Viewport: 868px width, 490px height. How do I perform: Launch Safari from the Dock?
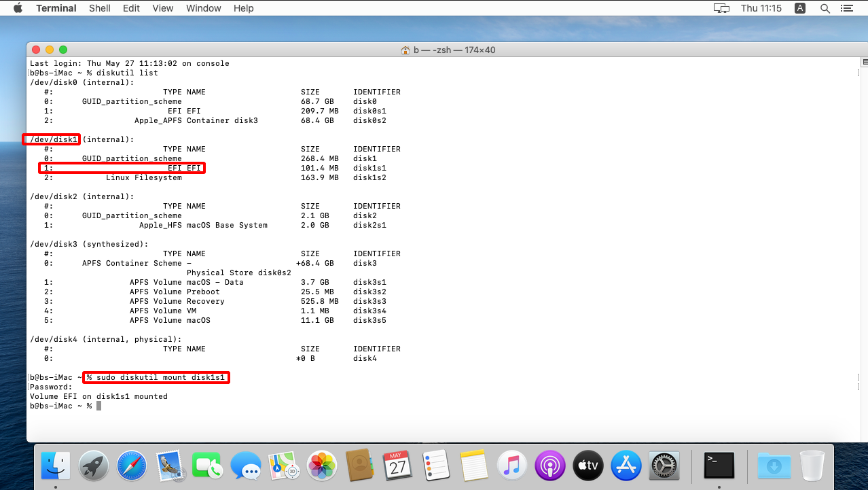point(132,466)
